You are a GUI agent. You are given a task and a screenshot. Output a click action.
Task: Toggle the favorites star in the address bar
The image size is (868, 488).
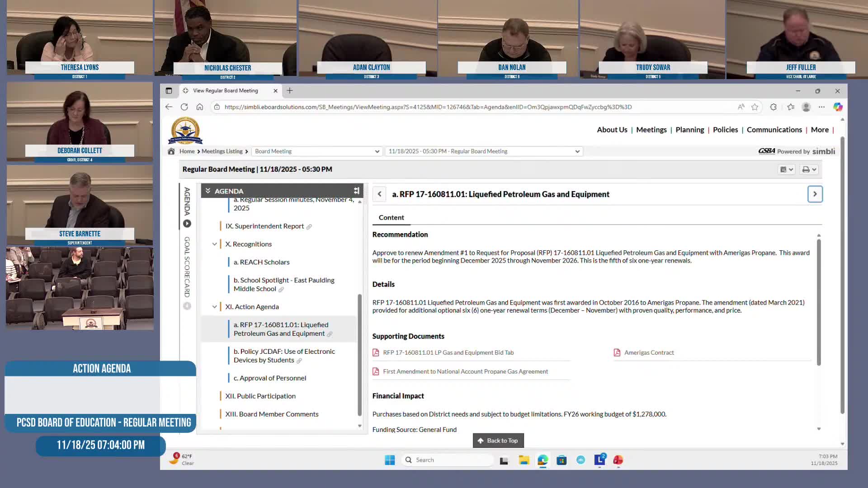pos(755,107)
